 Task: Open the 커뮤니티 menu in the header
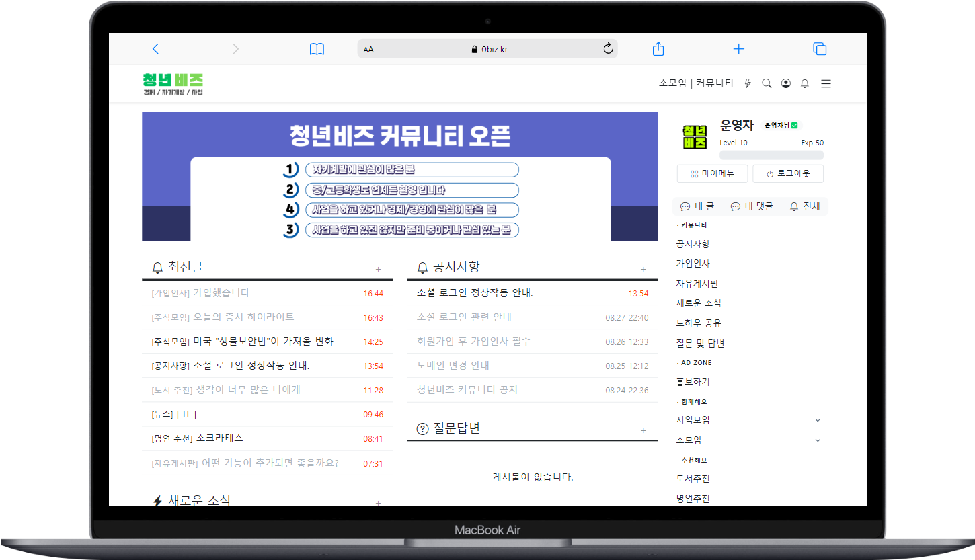pos(714,83)
